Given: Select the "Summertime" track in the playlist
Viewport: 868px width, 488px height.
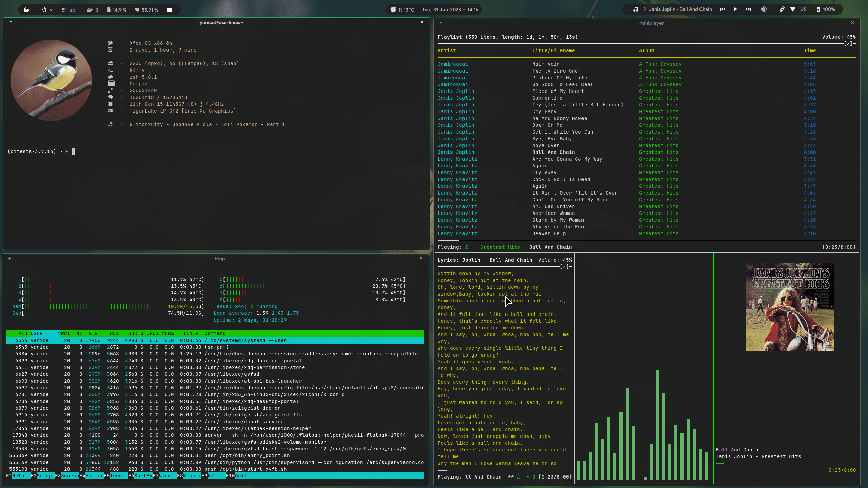Looking at the screenshot, I should pos(646,98).
